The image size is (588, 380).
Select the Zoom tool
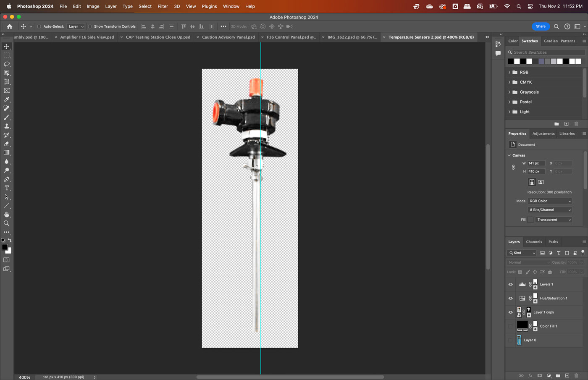pos(7,223)
